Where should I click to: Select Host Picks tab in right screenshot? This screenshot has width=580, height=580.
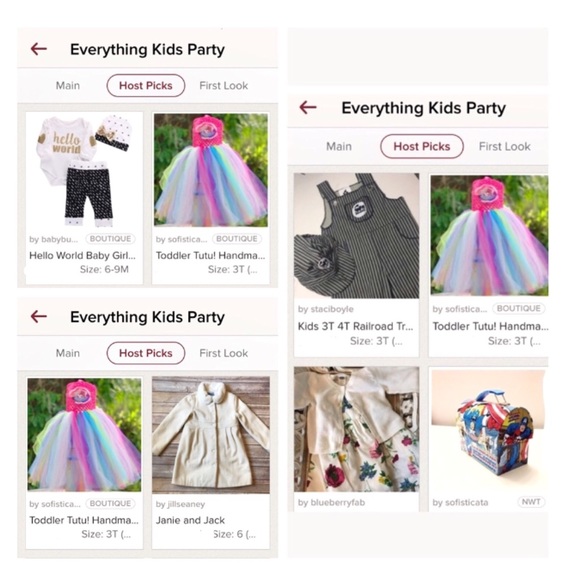422,146
